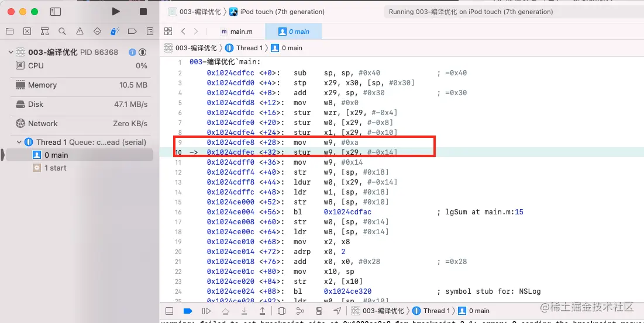Go back in editor history

tap(183, 31)
